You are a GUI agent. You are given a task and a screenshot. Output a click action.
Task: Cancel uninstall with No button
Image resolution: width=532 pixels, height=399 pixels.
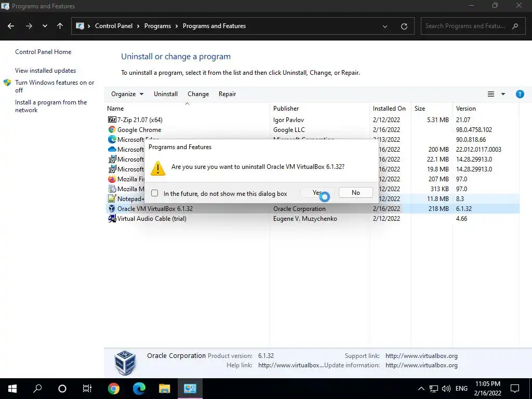[x=355, y=192]
